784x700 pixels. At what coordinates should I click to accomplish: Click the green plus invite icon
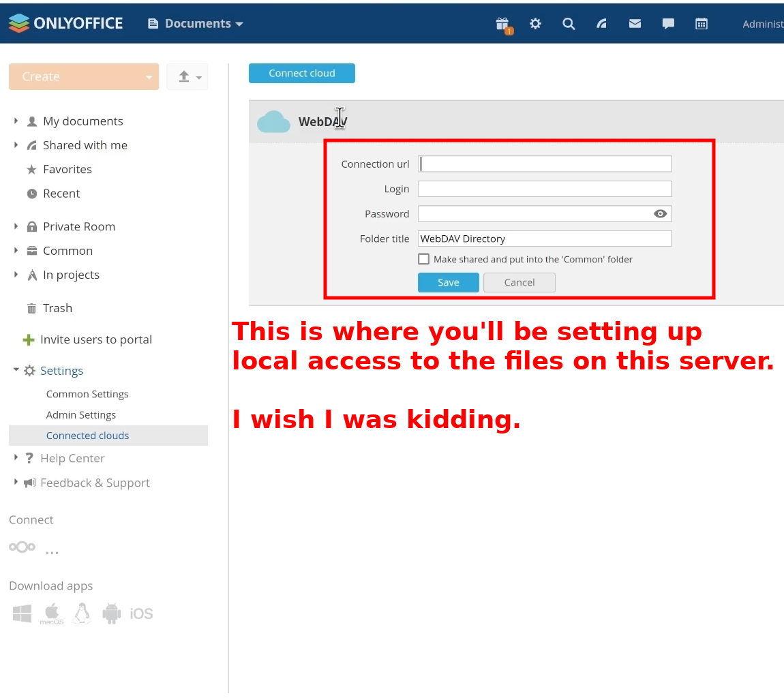coord(29,340)
